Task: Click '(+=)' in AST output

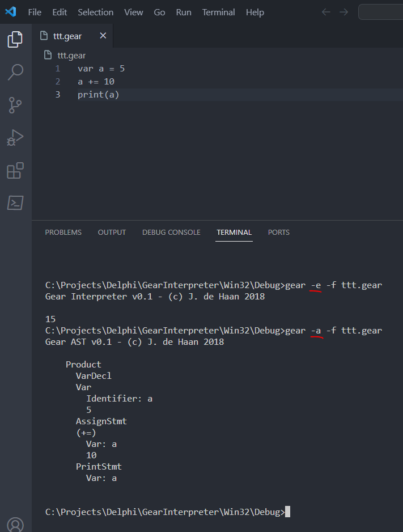Action: (x=86, y=433)
